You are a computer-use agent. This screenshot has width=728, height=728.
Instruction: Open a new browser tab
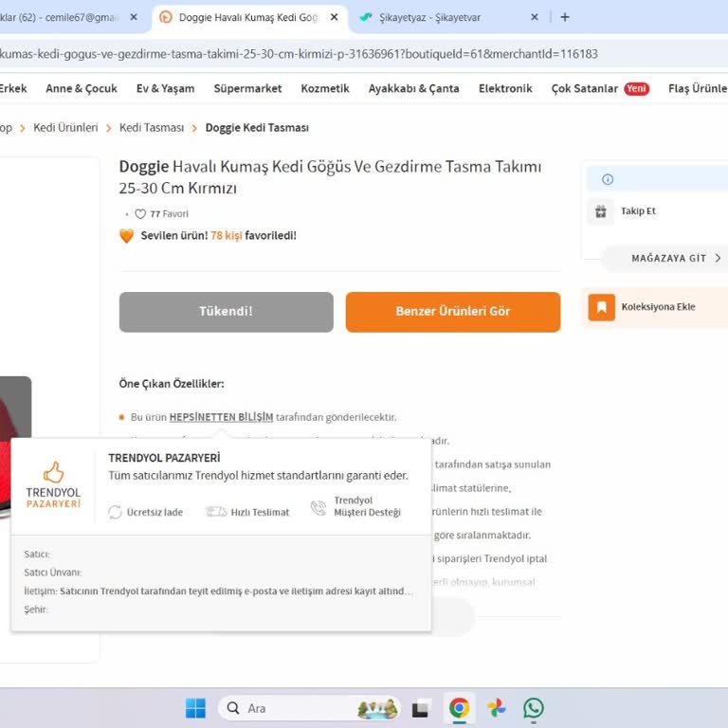click(x=565, y=17)
